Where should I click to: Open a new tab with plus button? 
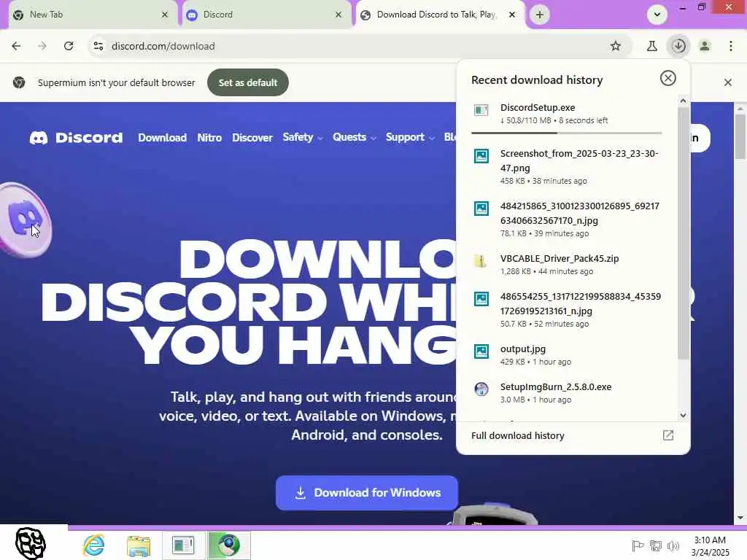point(539,15)
